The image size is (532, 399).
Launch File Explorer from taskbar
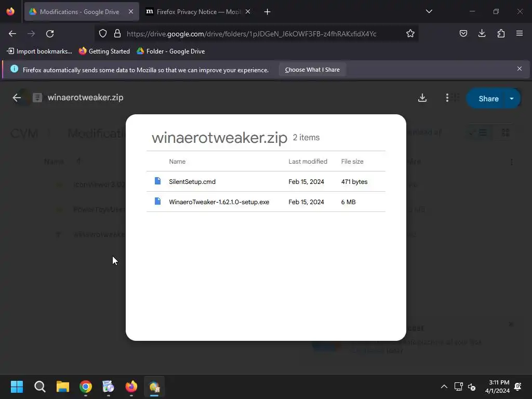click(x=63, y=387)
